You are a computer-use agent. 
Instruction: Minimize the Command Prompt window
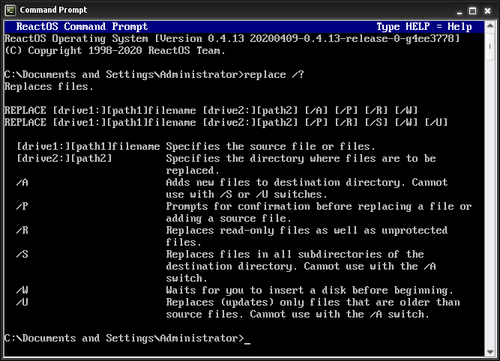(x=459, y=11)
